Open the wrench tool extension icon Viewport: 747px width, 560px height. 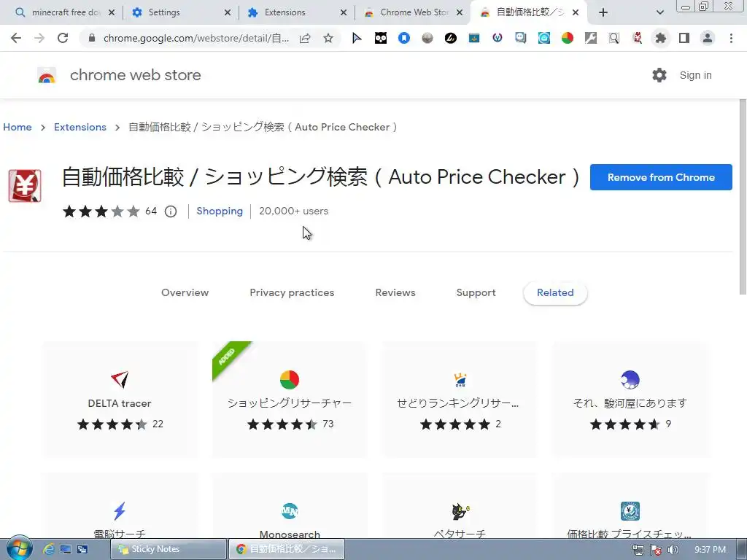[591, 38]
